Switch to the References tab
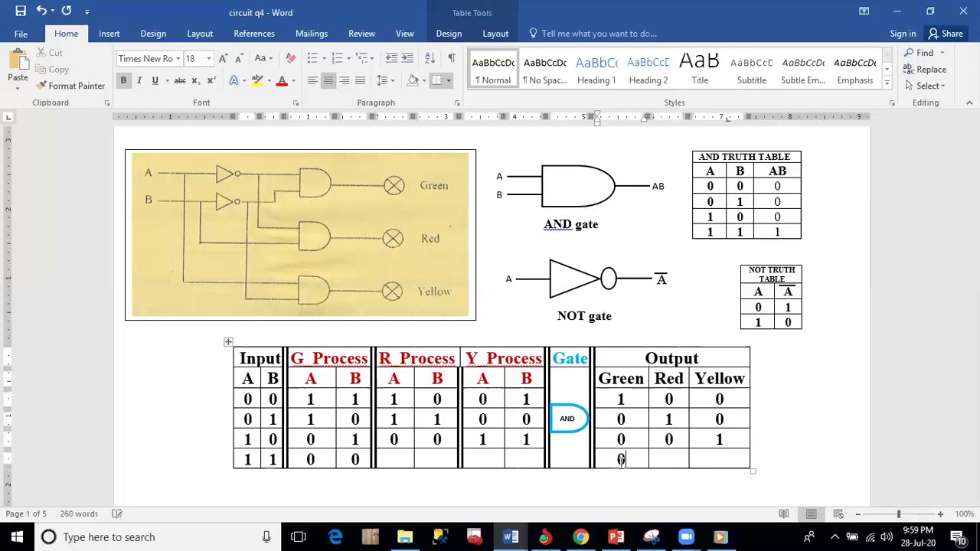 (254, 34)
